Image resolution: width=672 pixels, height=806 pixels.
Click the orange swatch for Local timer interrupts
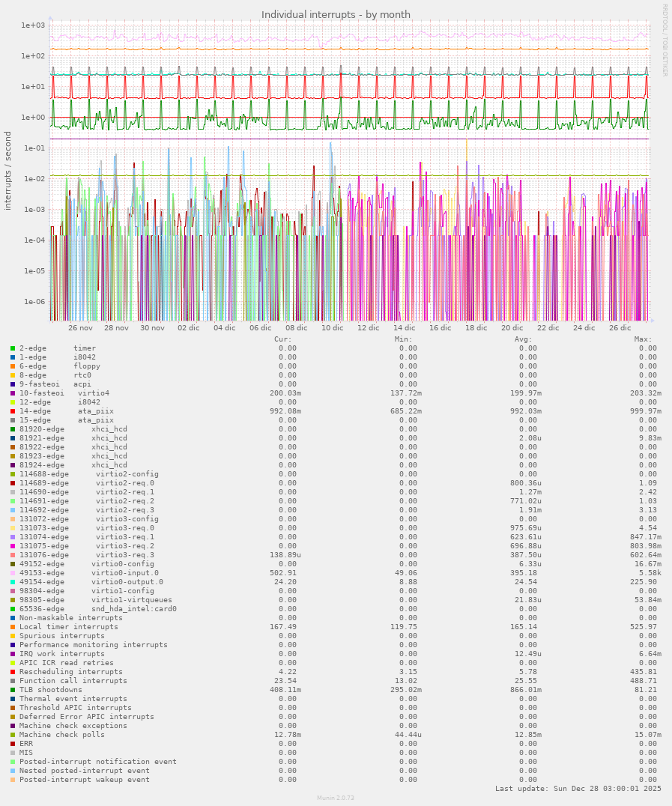(x=13, y=627)
